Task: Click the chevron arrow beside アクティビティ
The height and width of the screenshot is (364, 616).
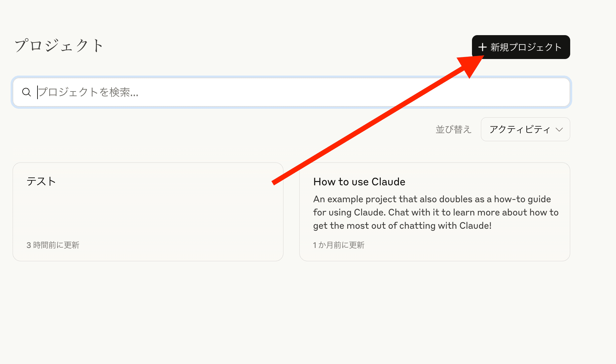Action: (559, 130)
